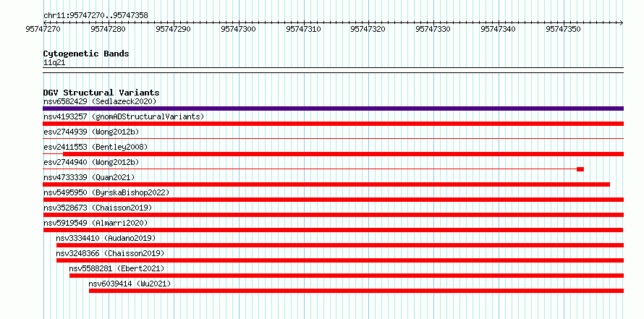Click the small red block of esv2744940

pos(580,169)
